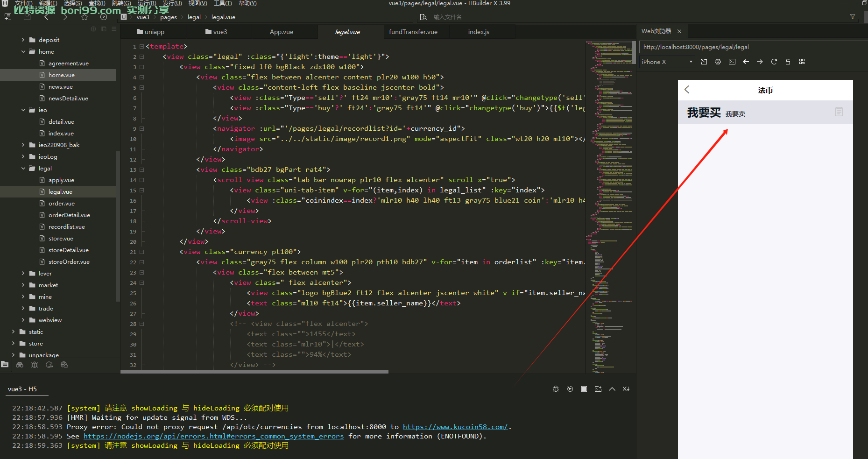Close the Web浏览器 tab
The width and height of the screenshot is (868, 459).
(x=679, y=31)
